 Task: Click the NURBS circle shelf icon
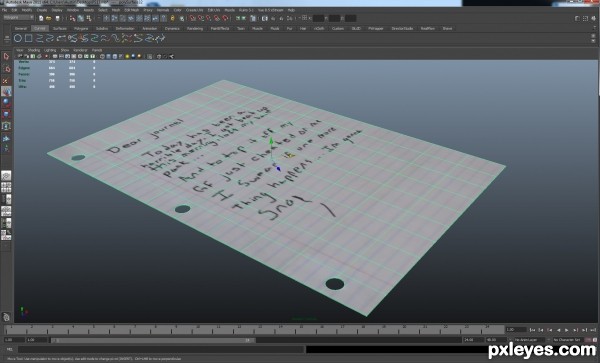(x=18, y=38)
